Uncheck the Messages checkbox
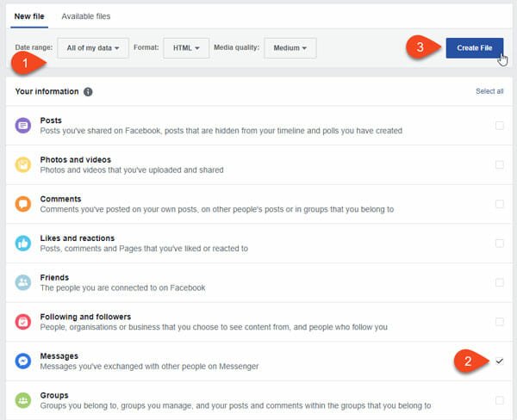Screen dimensions: 517x420 click(499, 361)
